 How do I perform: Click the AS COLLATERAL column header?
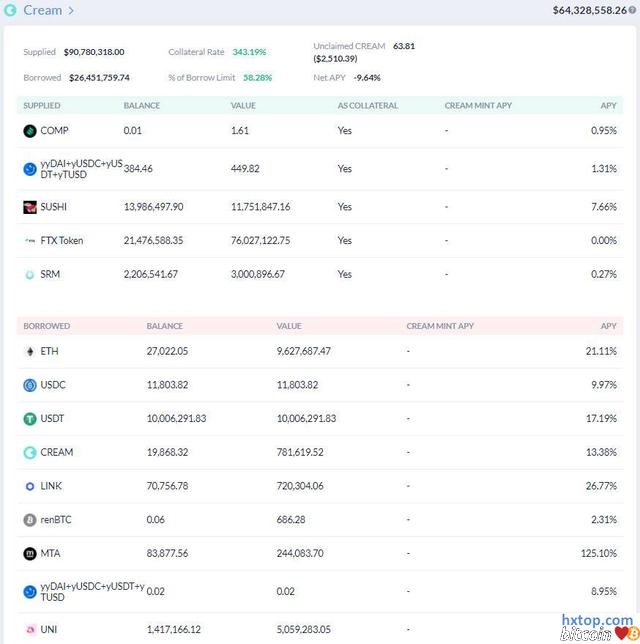pos(367,105)
